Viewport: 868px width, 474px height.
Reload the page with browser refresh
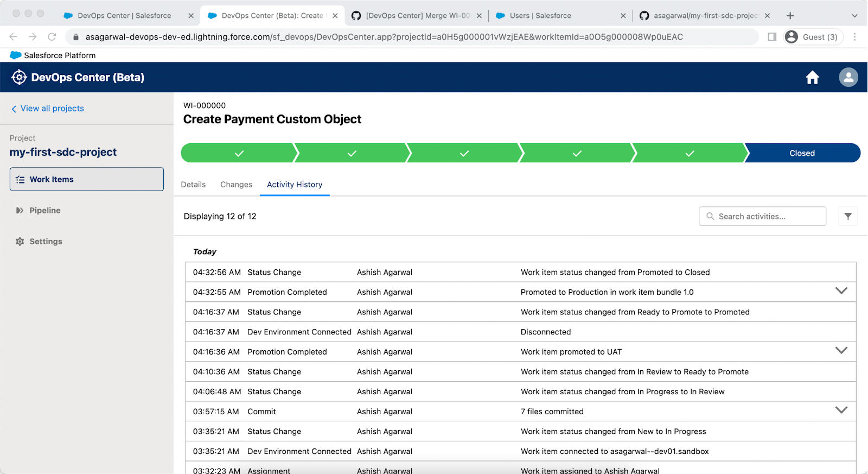coord(52,37)
